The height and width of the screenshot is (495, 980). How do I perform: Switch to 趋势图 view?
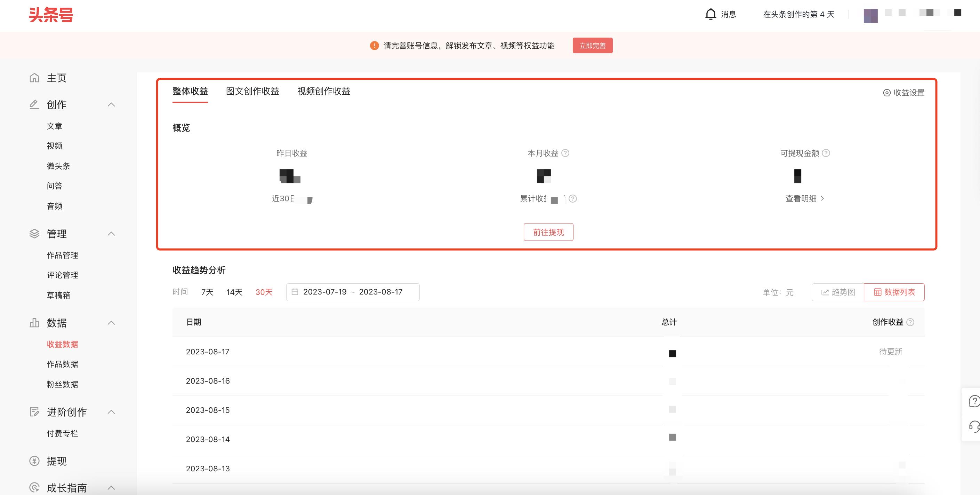[838, 292]
